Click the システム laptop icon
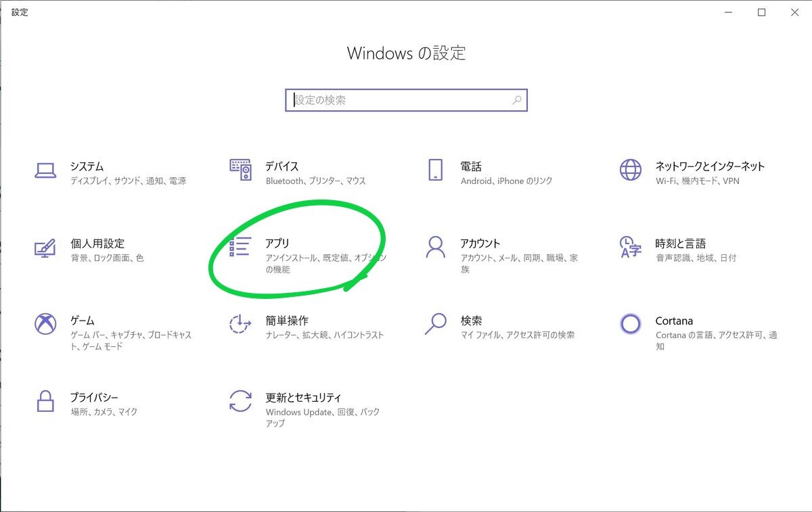This screenshot has height=512, width=812. pyautogui.click(x=45, y=170)
